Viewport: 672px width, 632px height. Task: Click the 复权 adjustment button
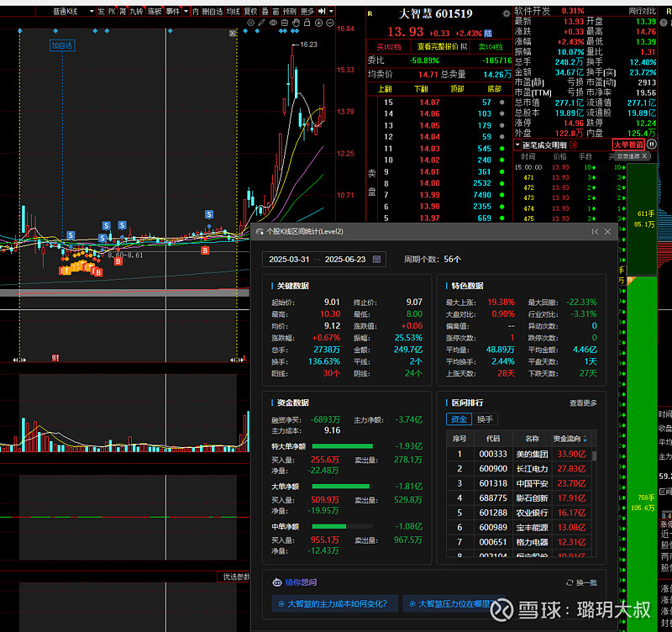click(x=250, y=12)
